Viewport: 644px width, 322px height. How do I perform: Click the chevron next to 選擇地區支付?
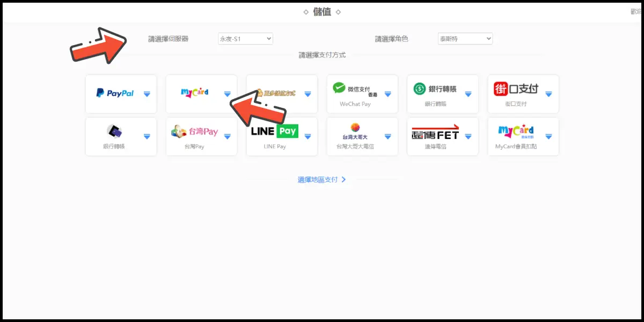tap(343, 180)
